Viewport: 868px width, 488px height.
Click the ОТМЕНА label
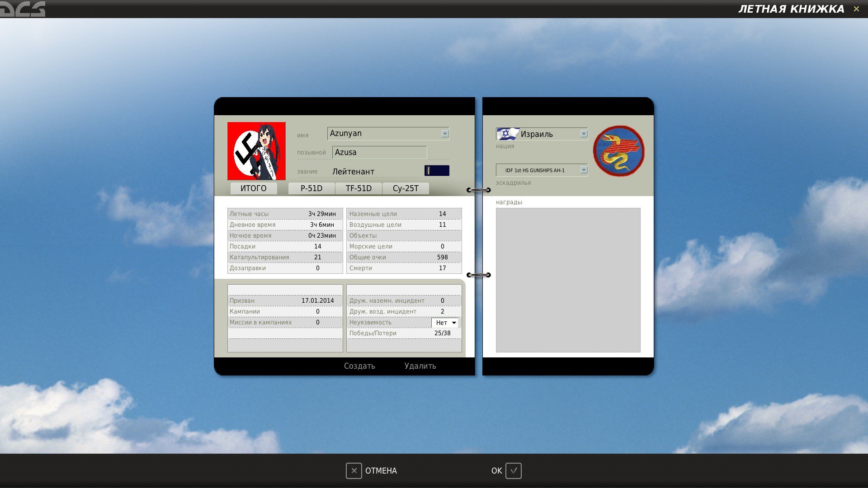click(x=381, y=471)
